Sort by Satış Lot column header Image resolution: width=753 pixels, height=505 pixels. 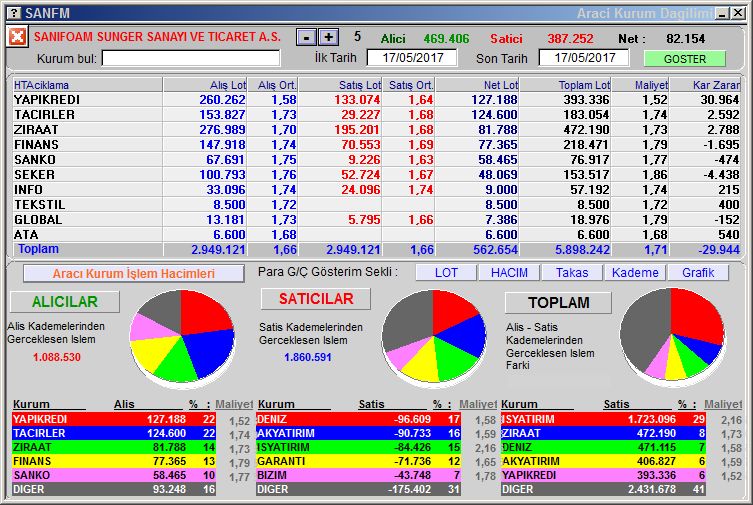tap(340, 85)
